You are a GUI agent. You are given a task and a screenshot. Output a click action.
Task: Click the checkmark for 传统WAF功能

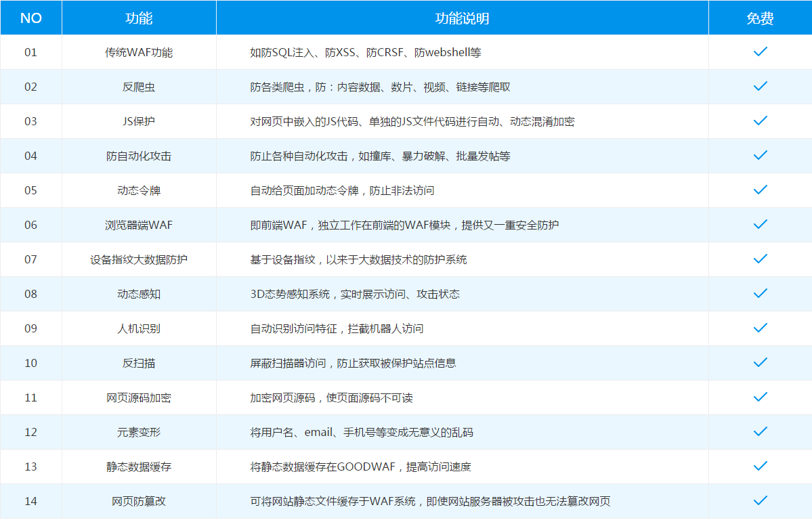coord(760,51)
